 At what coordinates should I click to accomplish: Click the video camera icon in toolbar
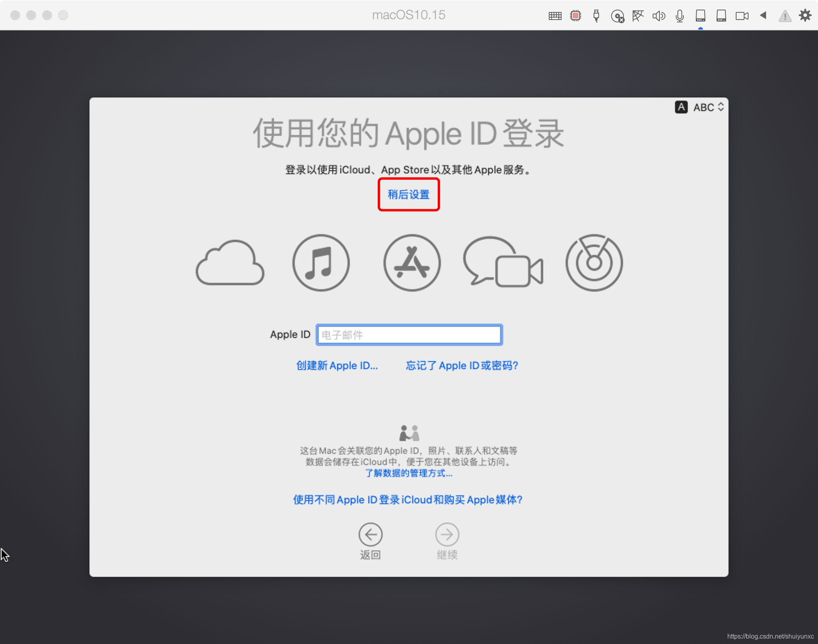coord(742,16)
